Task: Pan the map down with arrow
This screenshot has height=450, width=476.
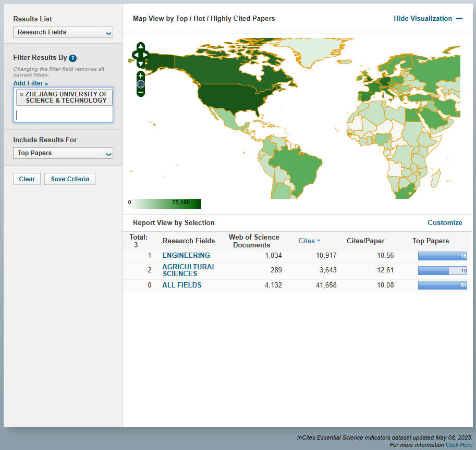Action: pyautogui.click(x=141, y=64)
